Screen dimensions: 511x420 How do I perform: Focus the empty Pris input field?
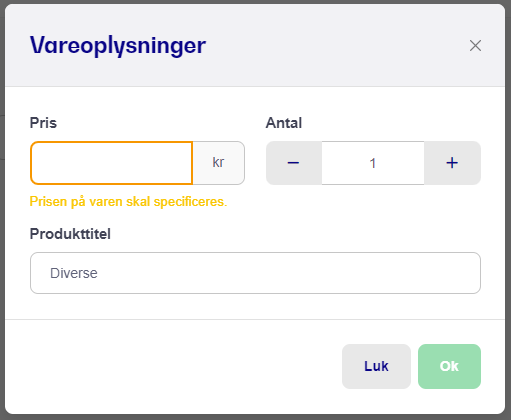click(111, 163)
